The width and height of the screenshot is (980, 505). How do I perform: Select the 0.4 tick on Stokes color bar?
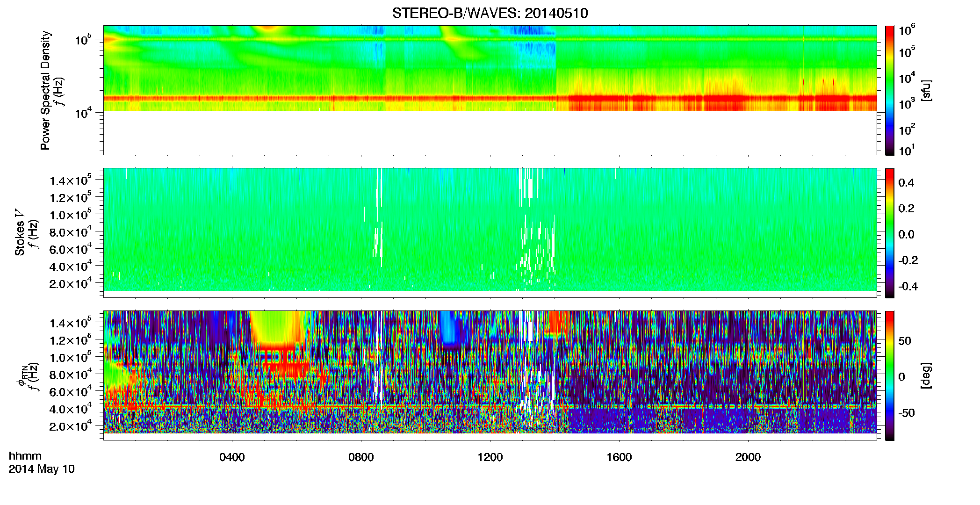point(906,183)
